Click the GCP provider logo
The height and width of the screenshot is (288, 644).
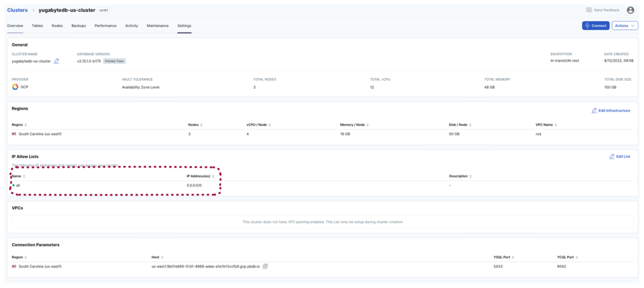pos(15,87)
